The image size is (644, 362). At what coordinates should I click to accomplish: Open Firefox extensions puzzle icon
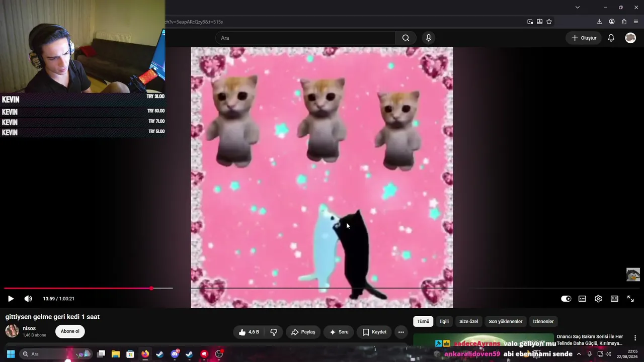624,22
